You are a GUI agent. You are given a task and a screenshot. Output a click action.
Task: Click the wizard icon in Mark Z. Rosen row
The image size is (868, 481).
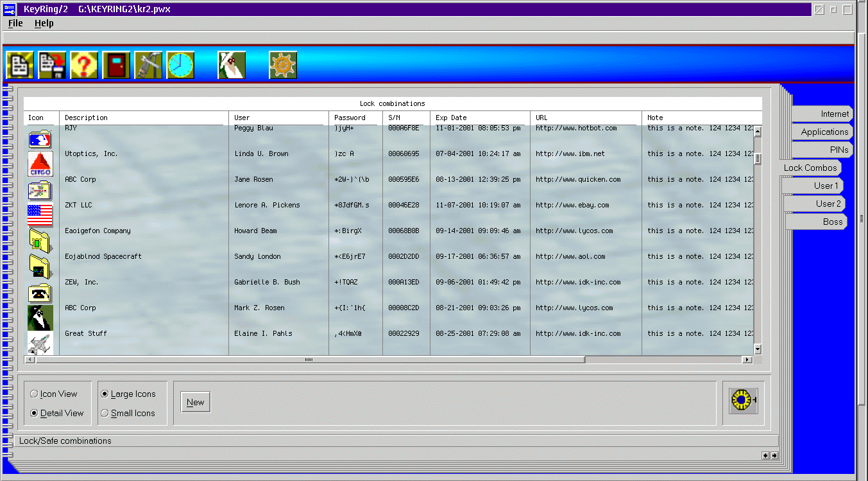point(40,318)
